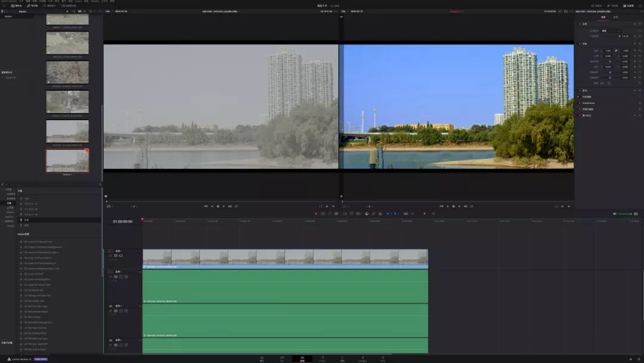Toggle the Composite section enable dot
644x363 pixels.
tap(580, 24)
